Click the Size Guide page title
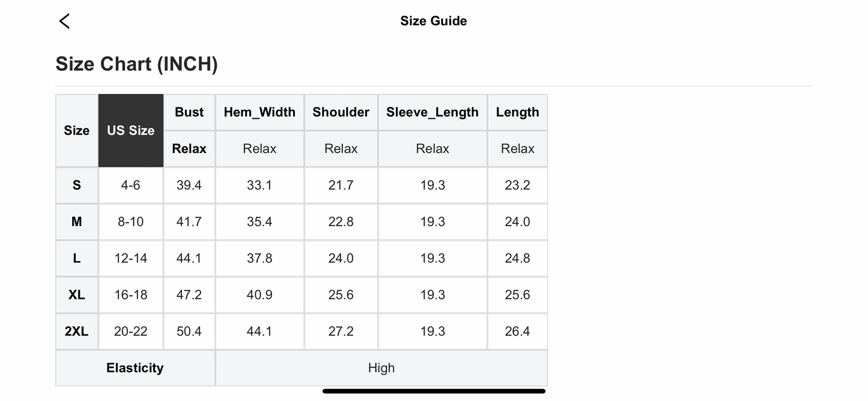 [433, 21]
